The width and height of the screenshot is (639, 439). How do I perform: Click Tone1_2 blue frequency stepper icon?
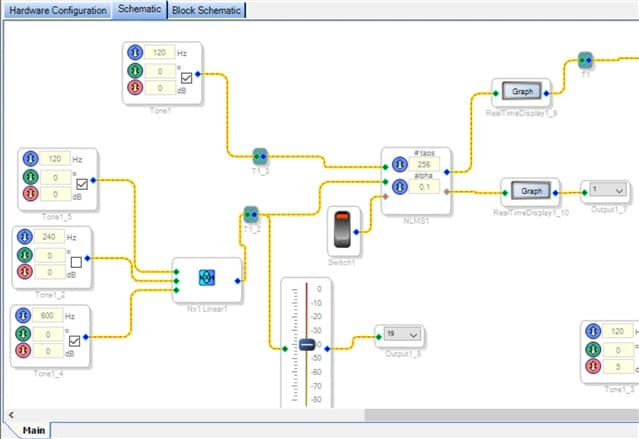tap(24, 236)
